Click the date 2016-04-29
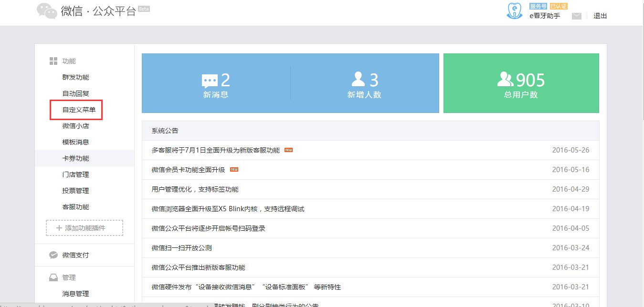The image size is (644, 307). [570, 189]
